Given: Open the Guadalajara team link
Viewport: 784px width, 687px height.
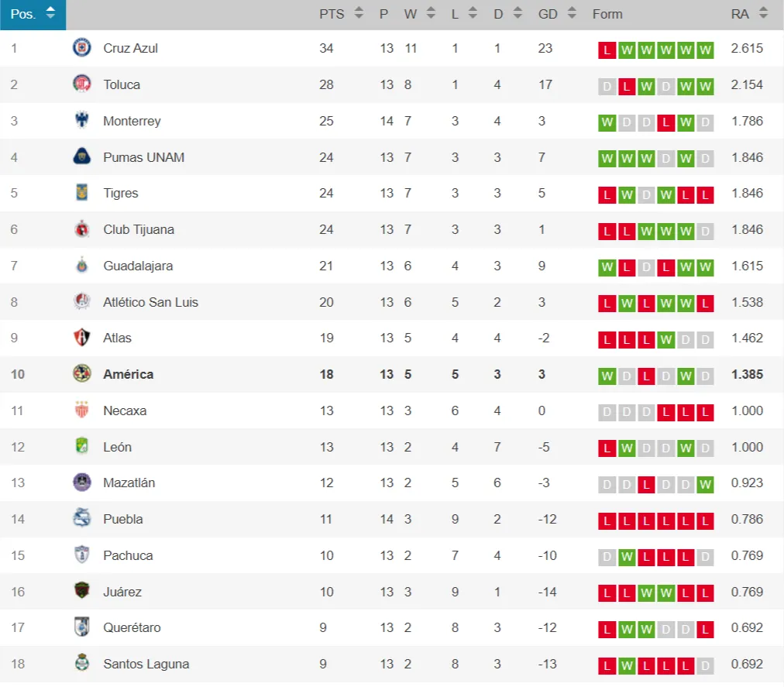Looking at the screenshot, I should pos(138,266).
